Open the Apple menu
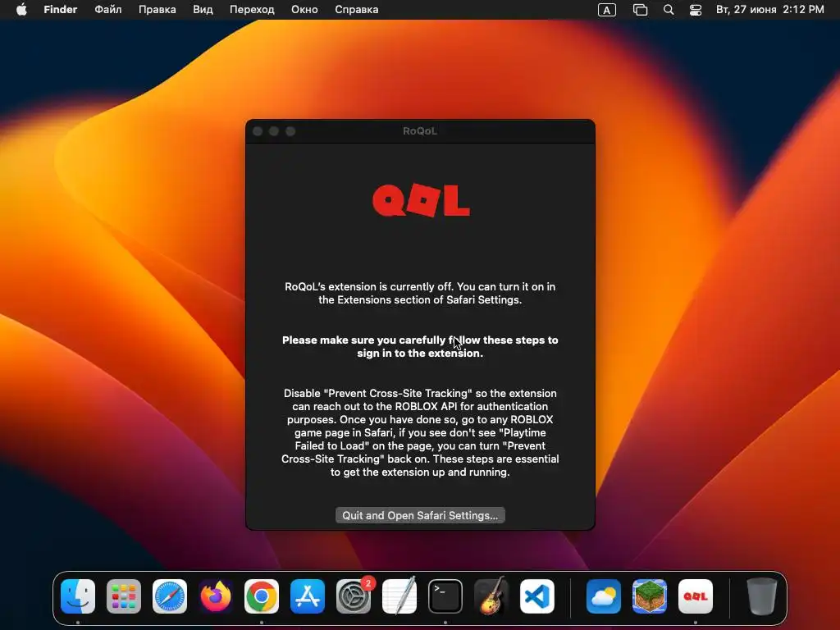Viewport: 840px width, 630px height. tap(21, 10)
